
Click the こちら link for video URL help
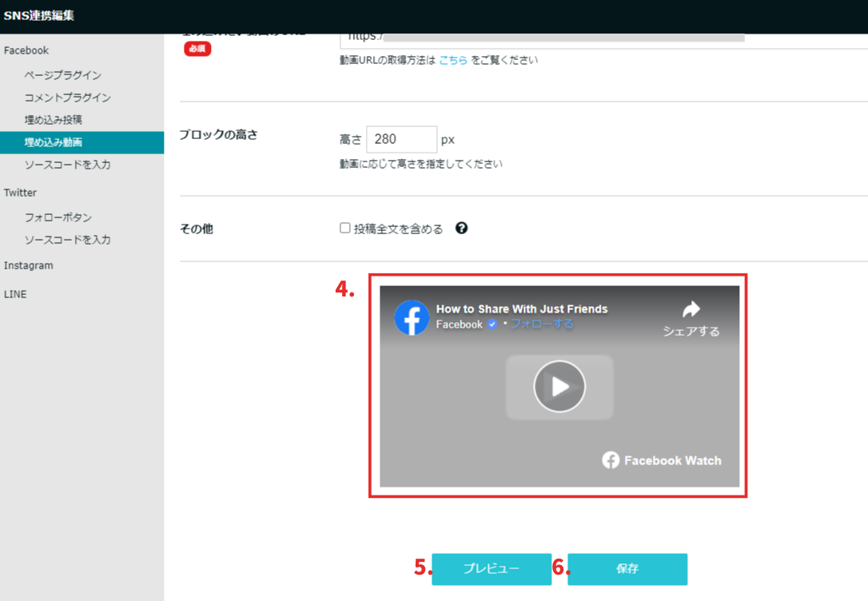tap(453, 60)
